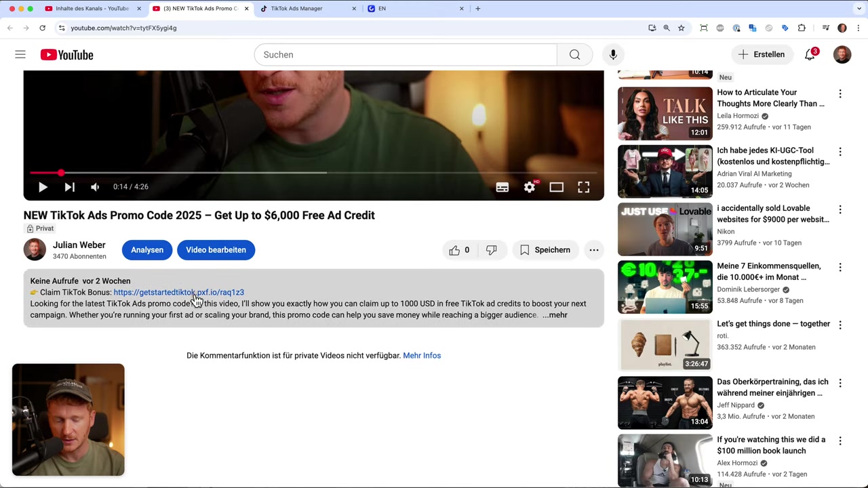Open options for Leila Hormozi video
This screenshot has height=488, width=868.
point(840,94)
